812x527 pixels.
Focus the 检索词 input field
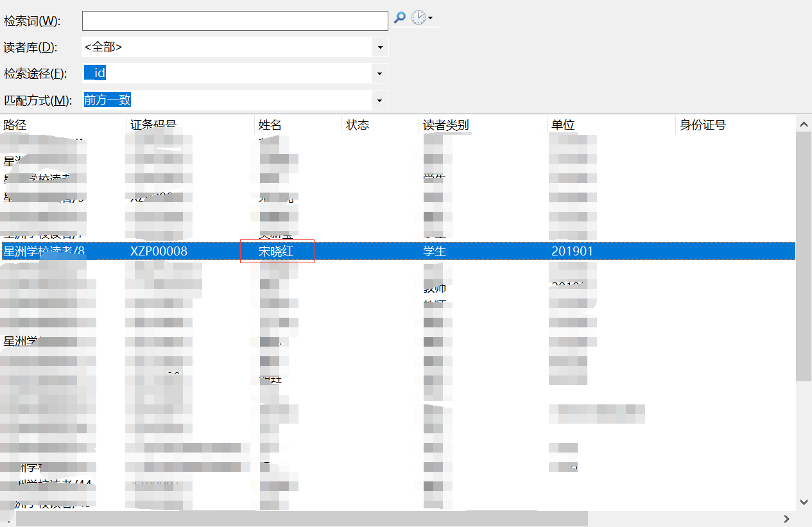tap(235, 21)
